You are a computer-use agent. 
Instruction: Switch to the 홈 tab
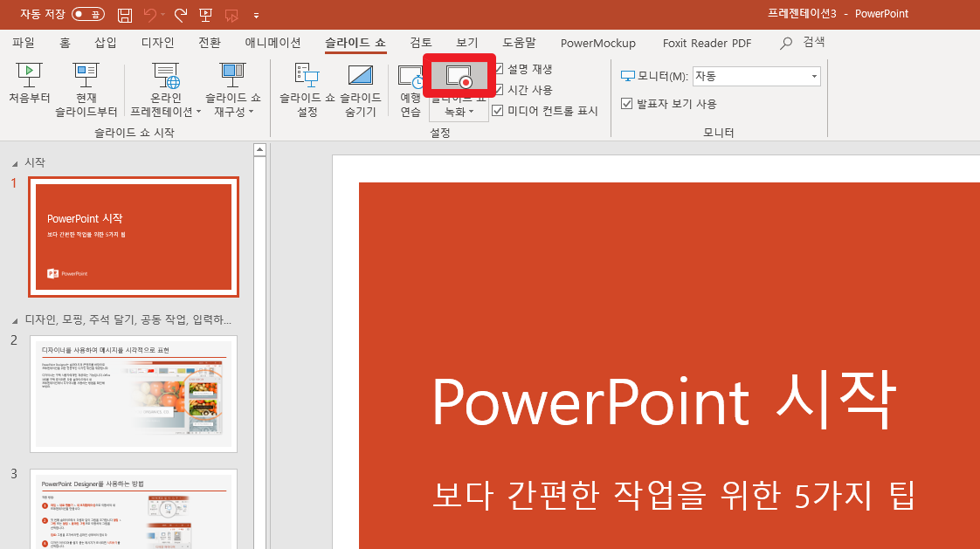[65, 43]
